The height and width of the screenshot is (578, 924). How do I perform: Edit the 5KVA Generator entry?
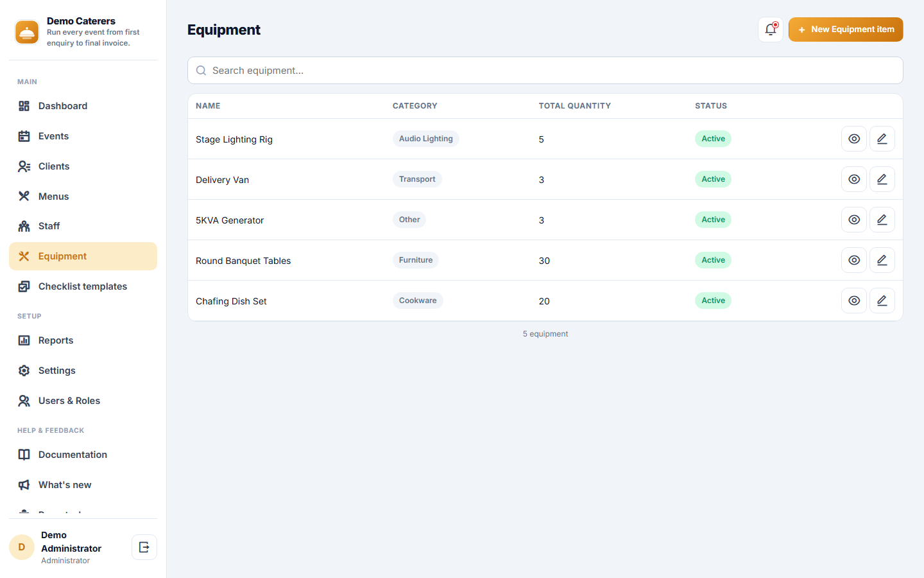pyautogui.click(x=882, y=220)
